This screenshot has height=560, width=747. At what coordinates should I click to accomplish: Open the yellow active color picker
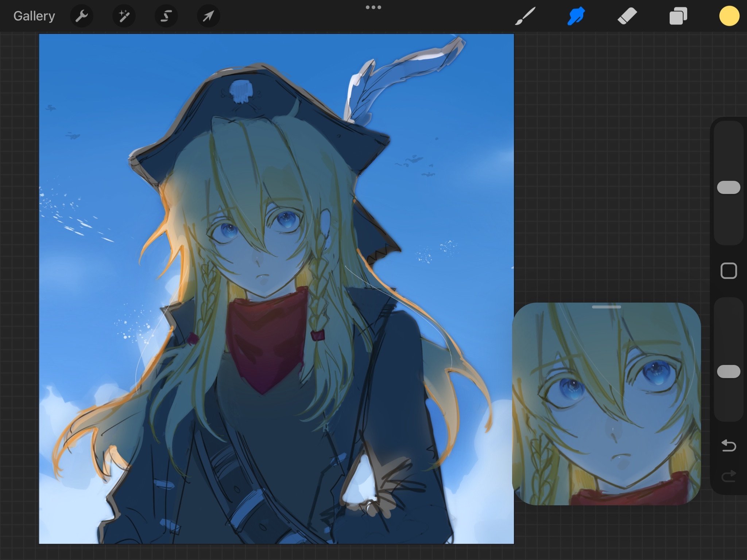click(x=729, y=16)
